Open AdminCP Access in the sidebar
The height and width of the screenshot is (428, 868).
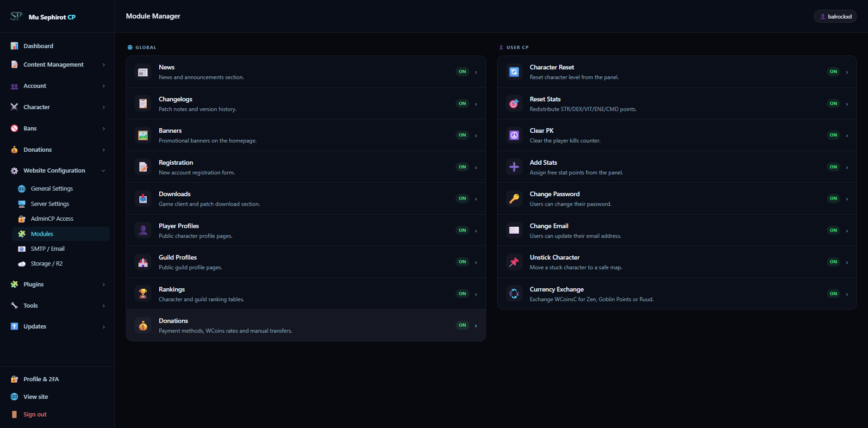(x=61, y=219)
